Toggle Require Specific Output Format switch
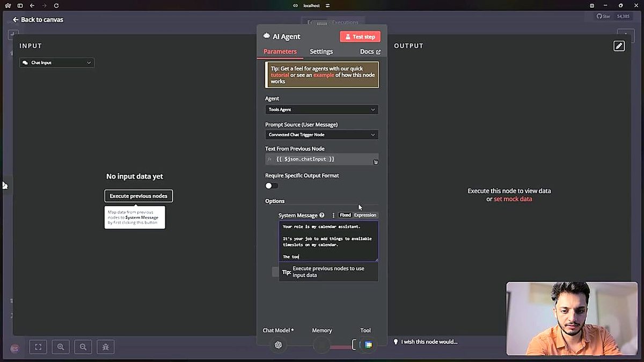Image resolution: width=644 pixels, height=362 pixels. [x=272, y=186]
